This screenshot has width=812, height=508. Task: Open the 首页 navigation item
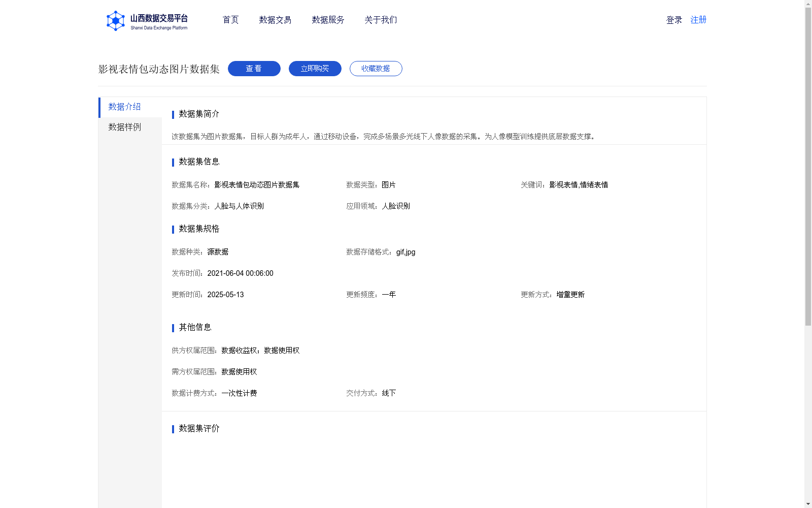[x=230, y=20]
